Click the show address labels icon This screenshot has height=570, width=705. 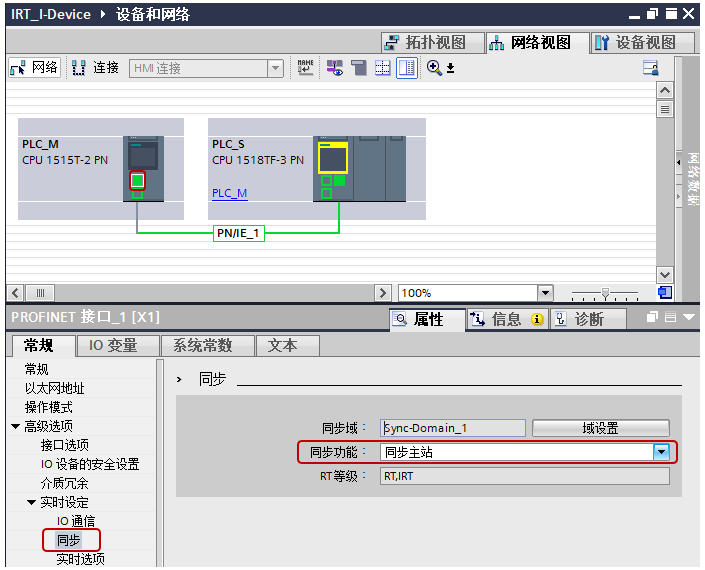click(335, 68)
